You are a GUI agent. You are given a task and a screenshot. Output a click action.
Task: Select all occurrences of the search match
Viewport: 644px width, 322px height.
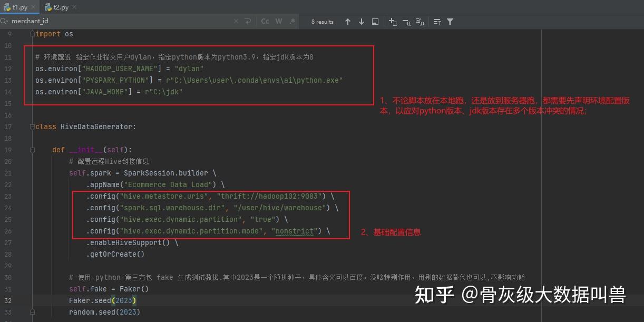(x=420, y=22)
